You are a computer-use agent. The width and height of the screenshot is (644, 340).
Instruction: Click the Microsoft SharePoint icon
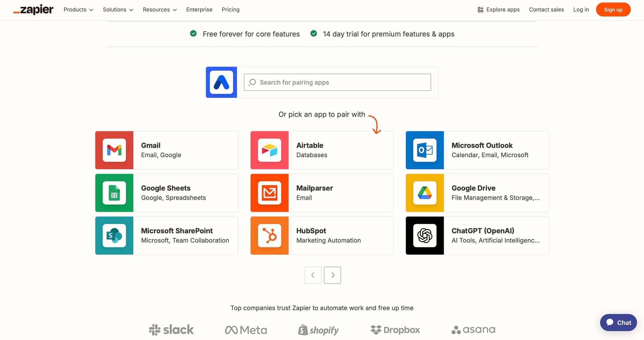[x=114, y=236]
